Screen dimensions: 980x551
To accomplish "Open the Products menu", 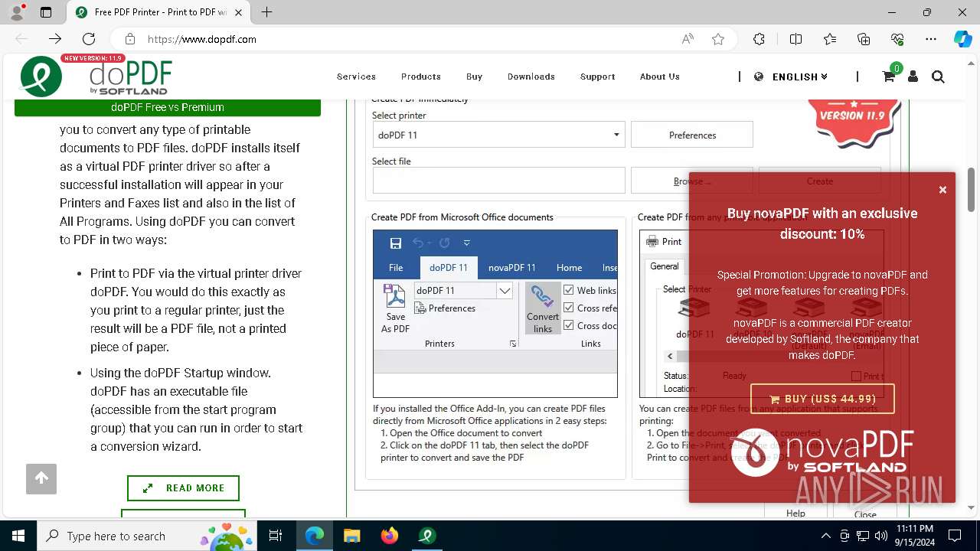I will point(421,77).
